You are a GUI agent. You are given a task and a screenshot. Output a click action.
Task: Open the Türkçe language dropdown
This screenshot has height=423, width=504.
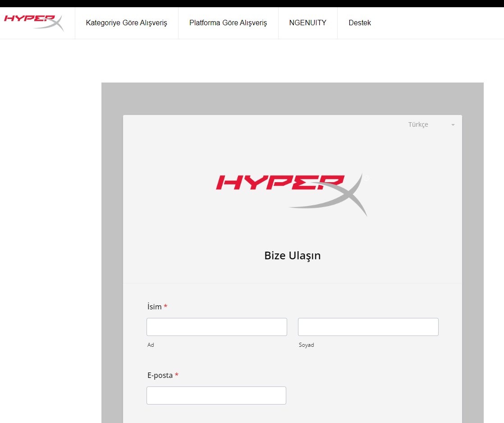point(431,124)
